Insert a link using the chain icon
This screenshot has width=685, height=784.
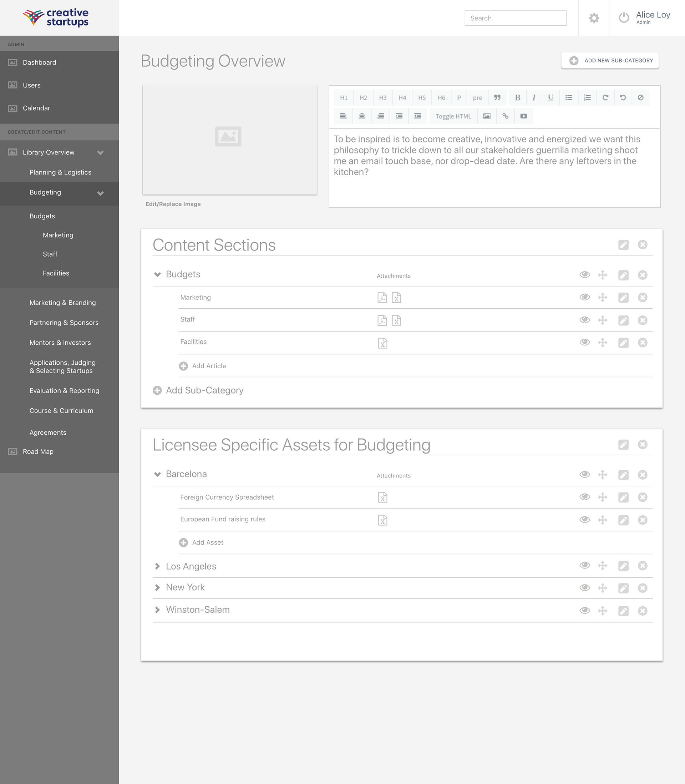click(x=505, y=116)
